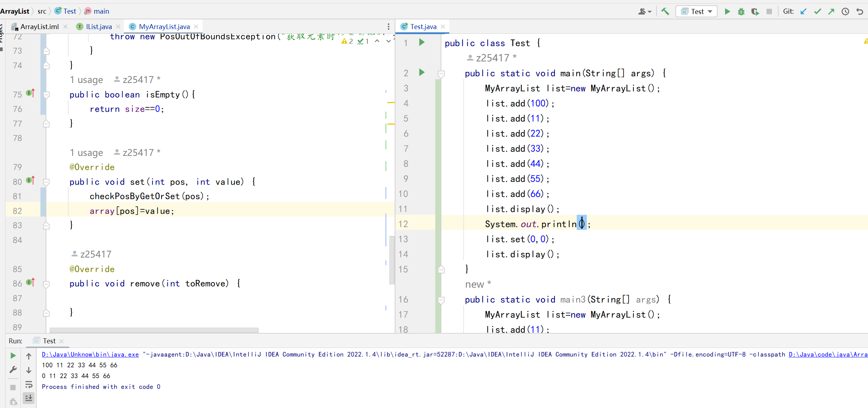Rollback changes with undo arrow icon

tap(859, 11)
